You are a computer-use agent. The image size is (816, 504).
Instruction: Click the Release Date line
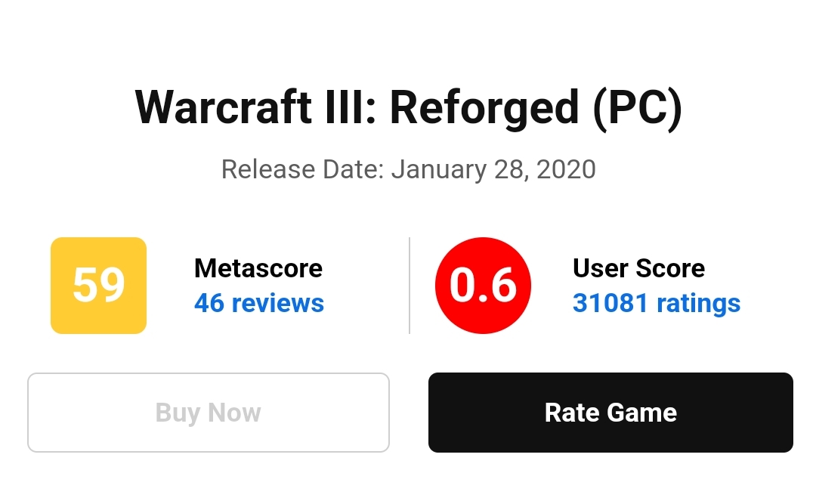[x=408, y=169]
